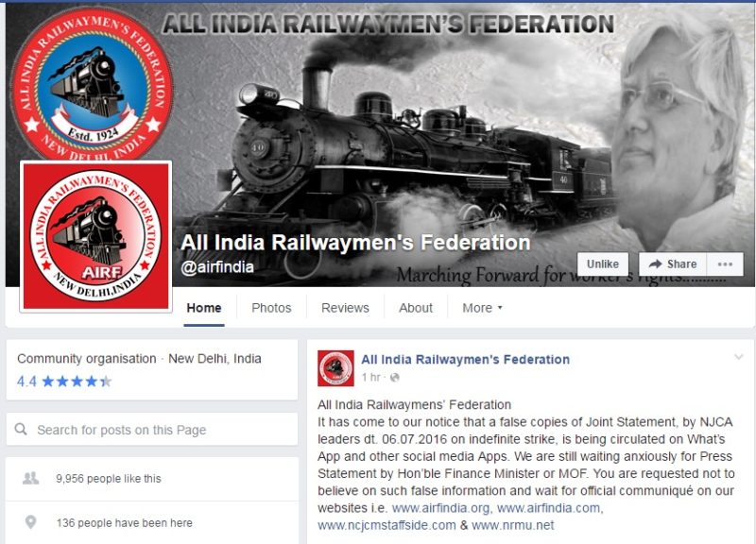Open the All India Railwaymen's Federation post author link

465,360
